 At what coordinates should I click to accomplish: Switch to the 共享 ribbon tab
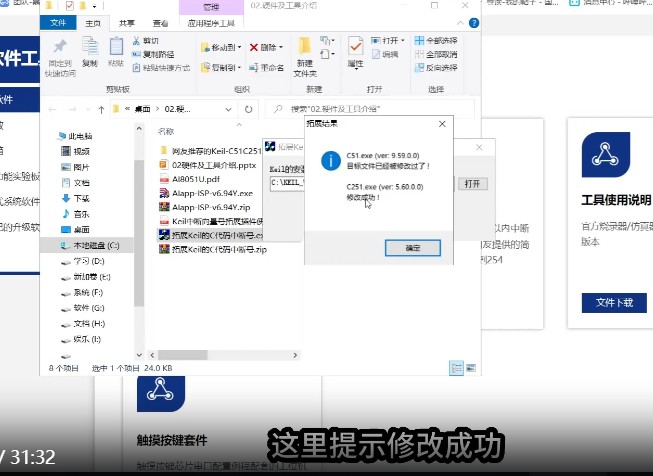(127, 23)
